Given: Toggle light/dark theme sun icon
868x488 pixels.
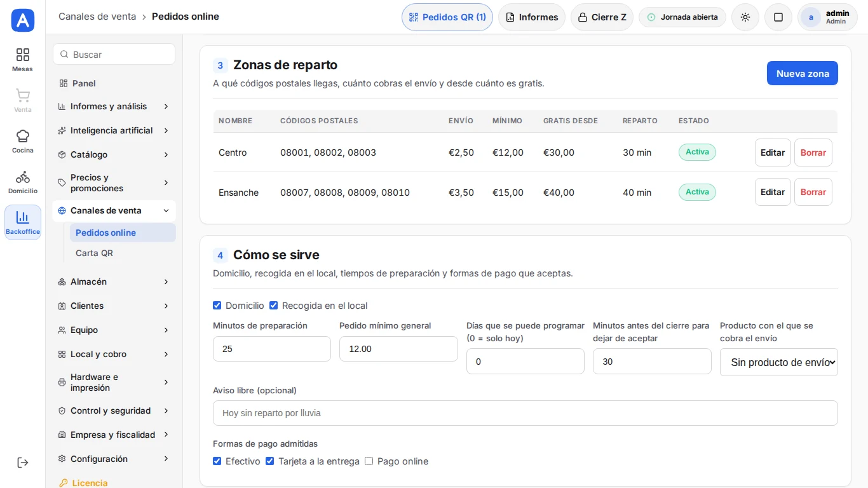Looking at the screenshot, I should (x=745, y=17).
